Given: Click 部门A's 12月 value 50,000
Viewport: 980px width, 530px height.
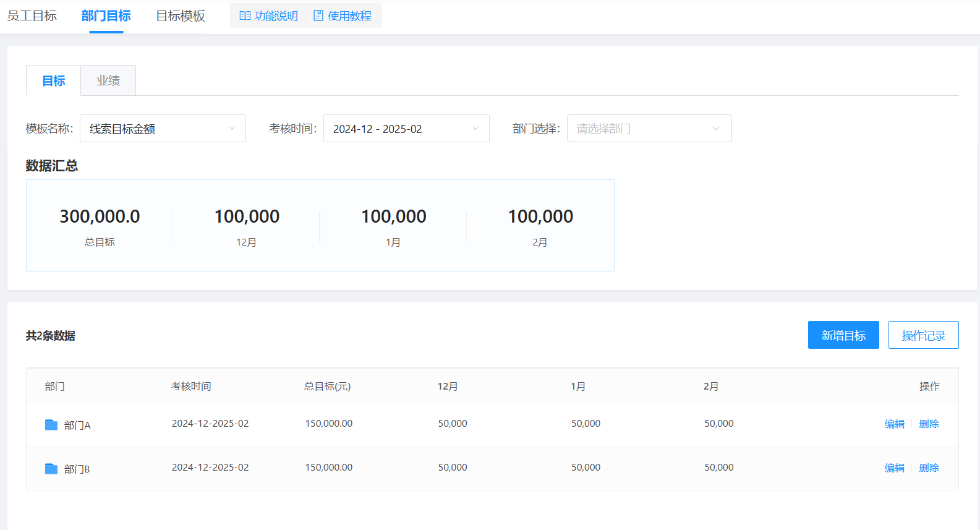Looking at the screenshot, I should pyautogui.click(x=453, y=424).
